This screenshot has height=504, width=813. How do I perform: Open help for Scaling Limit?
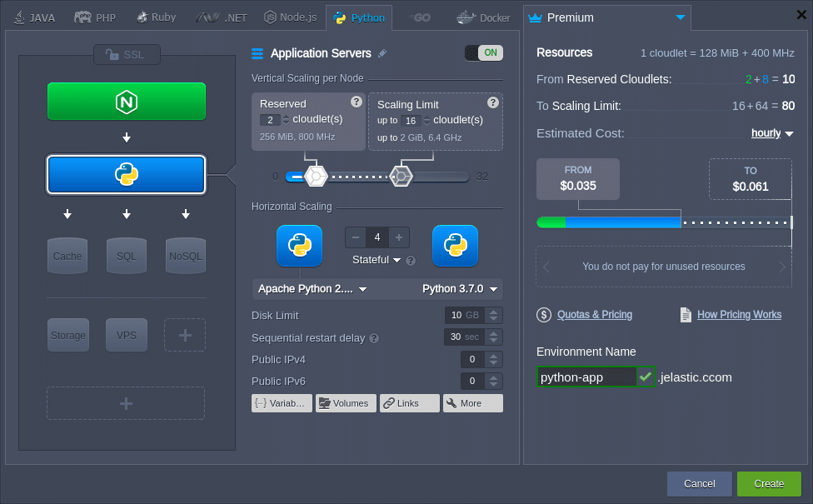point(493,102)
